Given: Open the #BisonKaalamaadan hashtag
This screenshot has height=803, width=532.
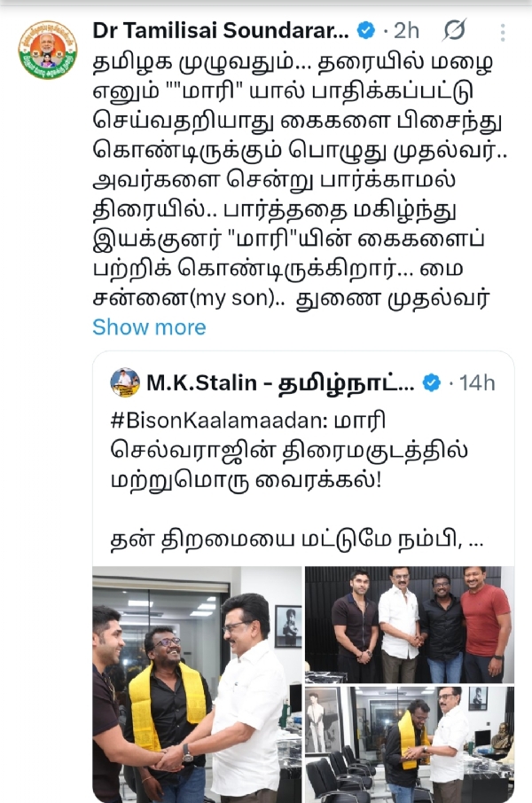Looking at the screenshot, I should [x=219, y=421].
